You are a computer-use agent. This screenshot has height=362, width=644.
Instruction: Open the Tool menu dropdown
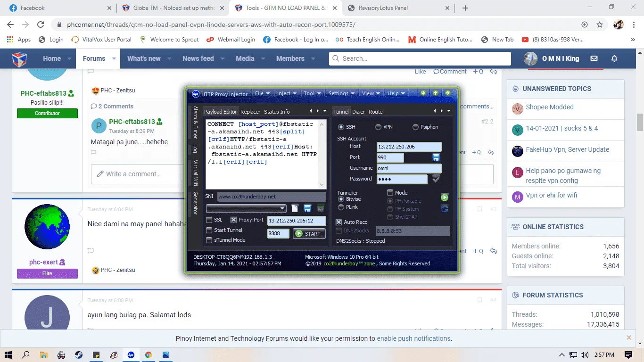[312, 93]
